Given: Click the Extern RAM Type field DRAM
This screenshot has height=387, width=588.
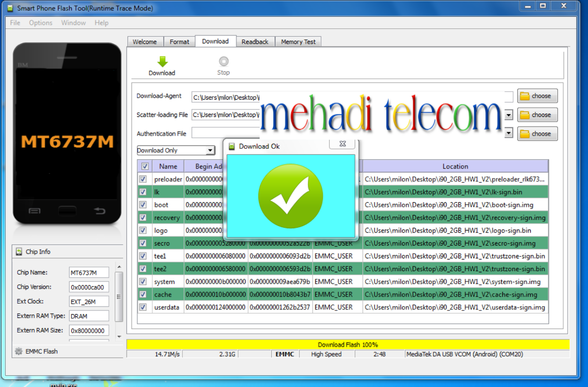Looking at the screenshot, I should click(x=89, y=316).
